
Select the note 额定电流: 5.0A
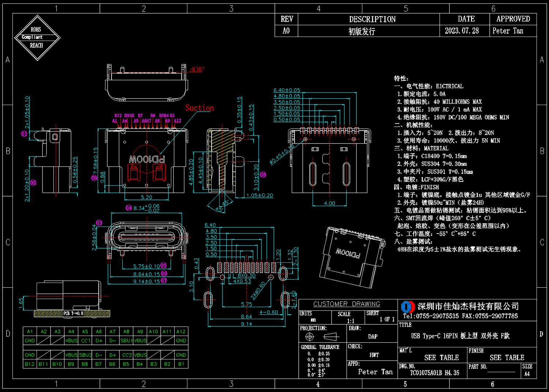(421, 94)
